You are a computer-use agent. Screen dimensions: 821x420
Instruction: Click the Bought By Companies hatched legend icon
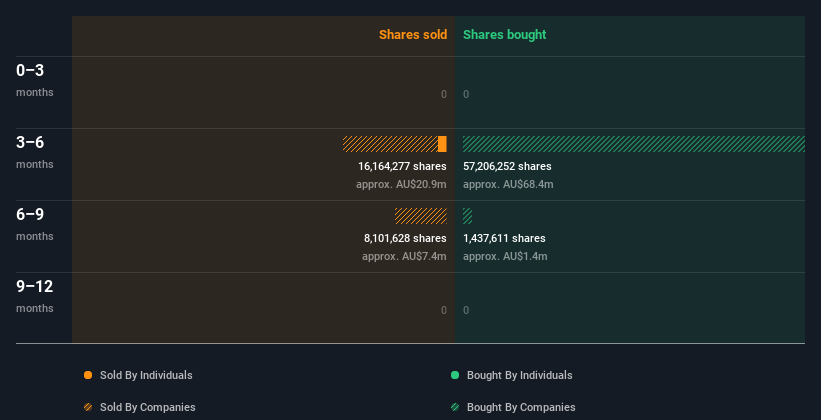coord(455,407)
